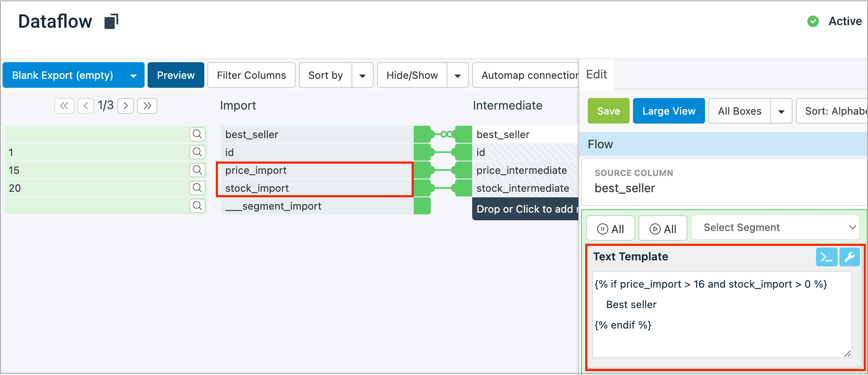
Task: Open the Text Template code console icon
Action: point(826,257)
